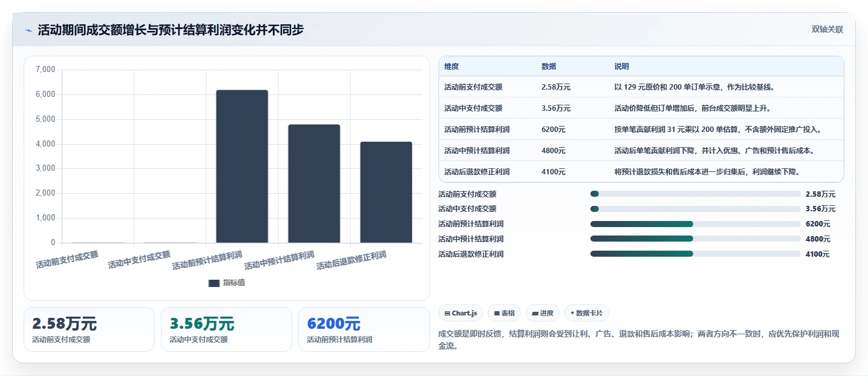Click table row label 活动前支付成交额
868x376 pixels.
[473, 87]
